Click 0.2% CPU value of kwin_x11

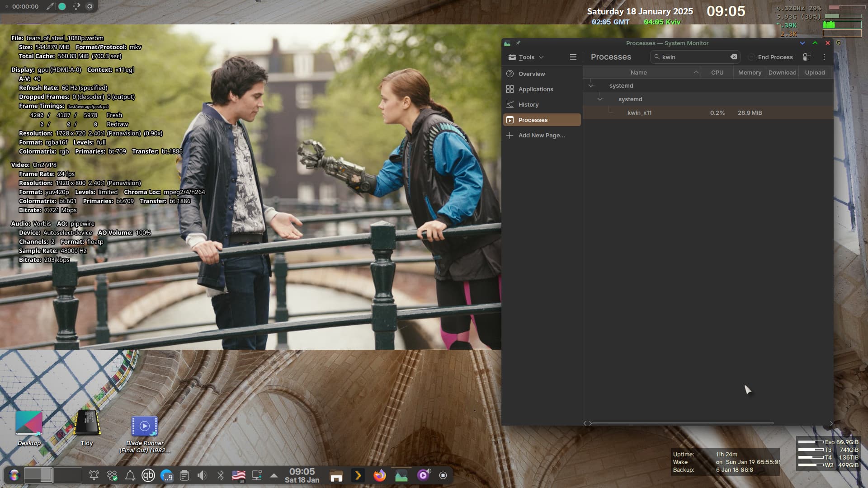pyautogui.click(x=717, y=113)
